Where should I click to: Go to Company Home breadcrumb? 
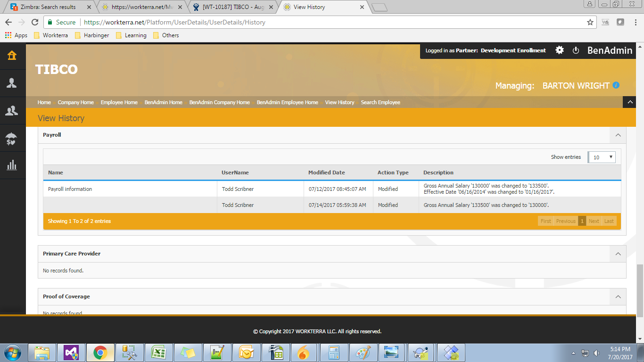[x=76, y=102]
